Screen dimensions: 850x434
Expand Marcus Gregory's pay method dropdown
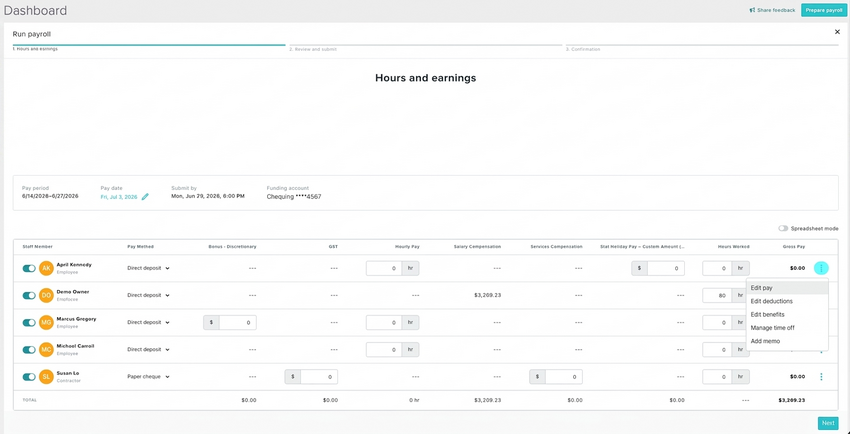tap(148, 322)
